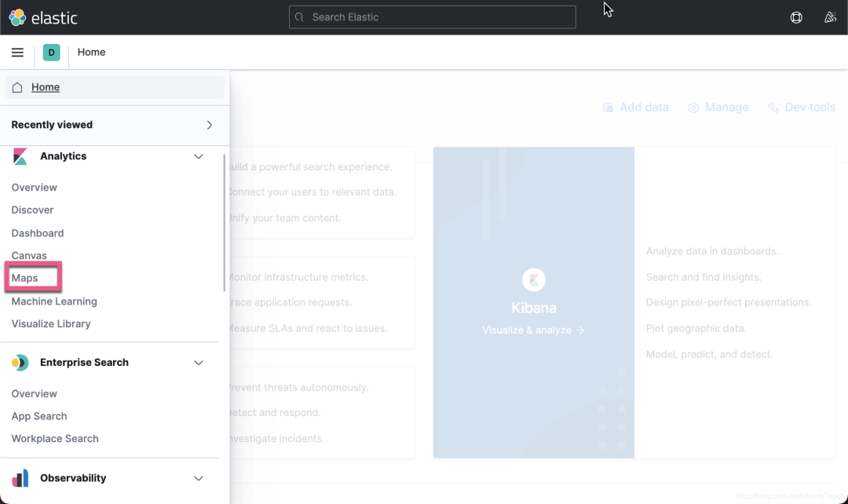Collapse the Enterprise Search section
Screen dimensions: 848x504
tap(199, 363)
